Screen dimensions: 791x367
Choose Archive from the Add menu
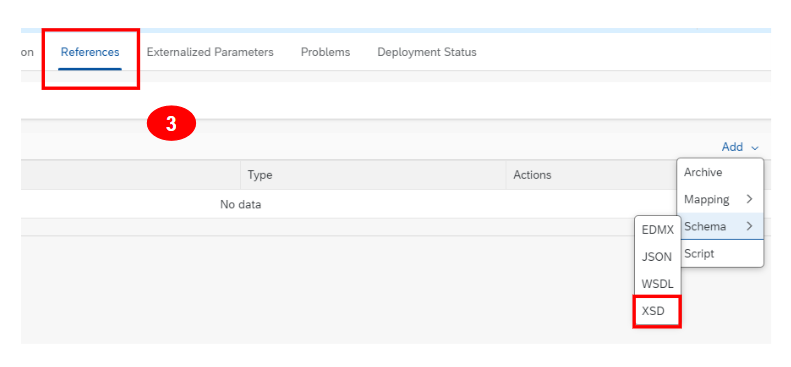click(720, 172)
